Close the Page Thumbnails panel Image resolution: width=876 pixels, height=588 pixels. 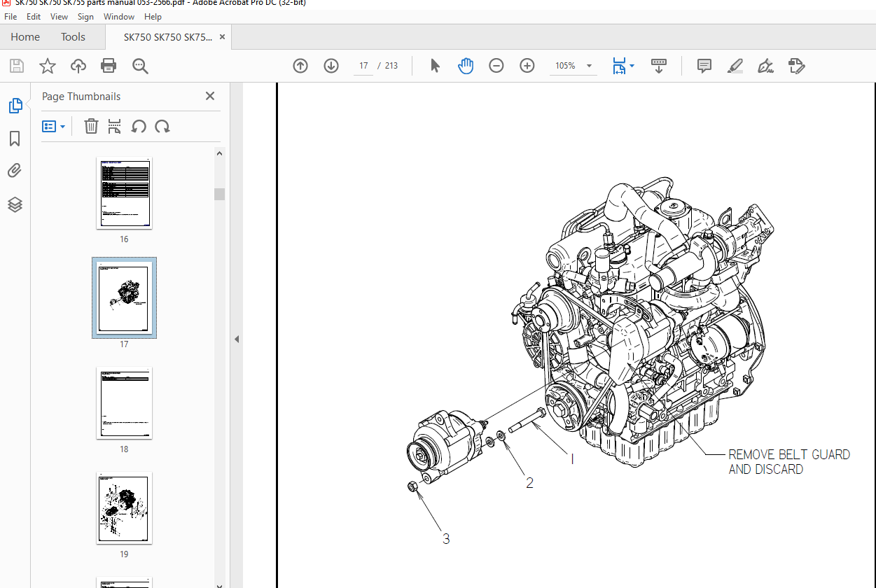[210, 96]
